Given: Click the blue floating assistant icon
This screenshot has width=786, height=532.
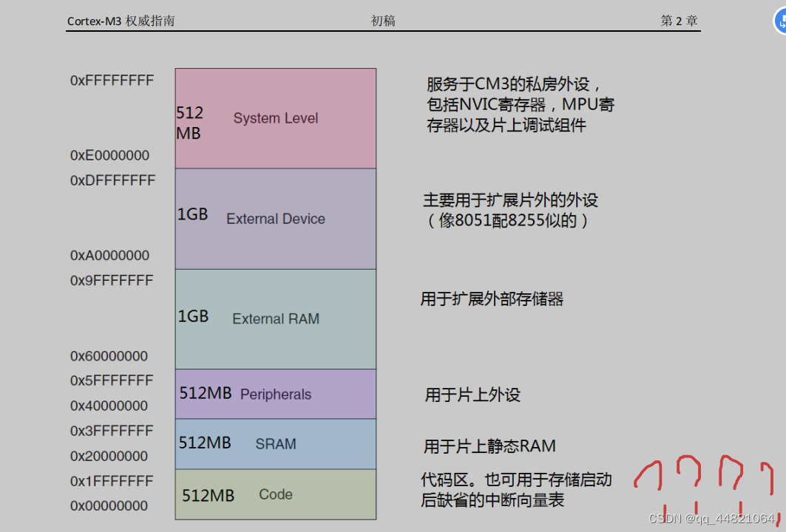Looking at the screenshot, I should click(781, 21).
